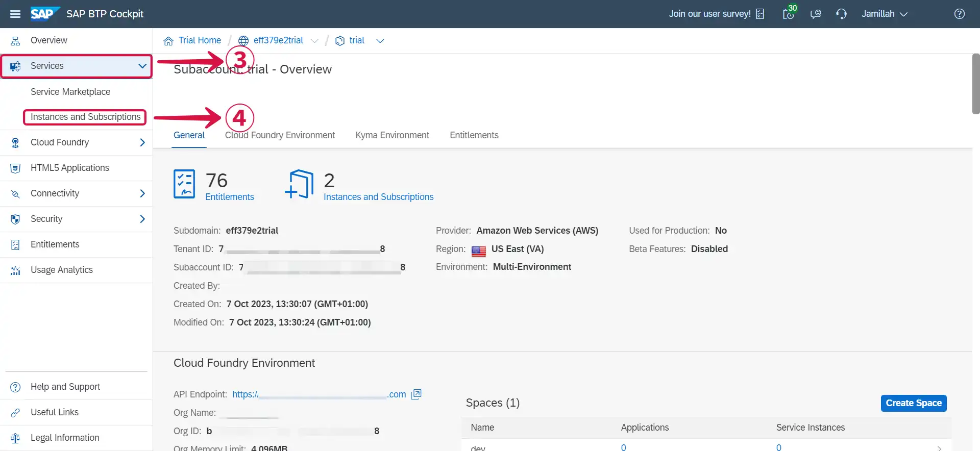Switch to the General tab
This screenshot has height=451, width=980.
click(189, 135)
